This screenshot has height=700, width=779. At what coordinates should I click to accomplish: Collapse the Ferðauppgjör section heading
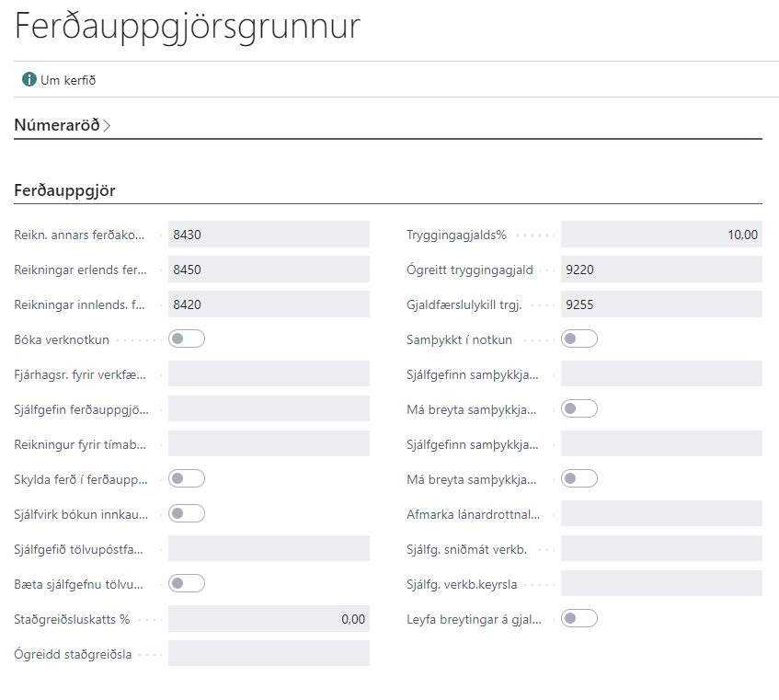tap(64, 190)
